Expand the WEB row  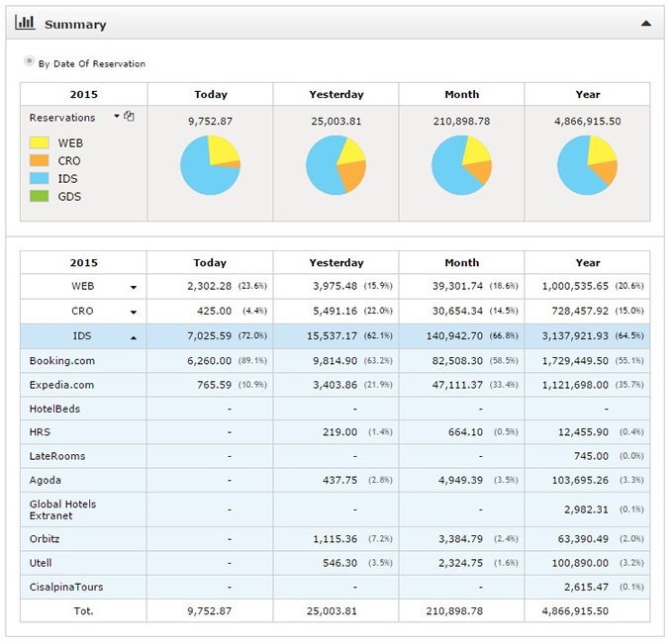click(x=133, y=288)
